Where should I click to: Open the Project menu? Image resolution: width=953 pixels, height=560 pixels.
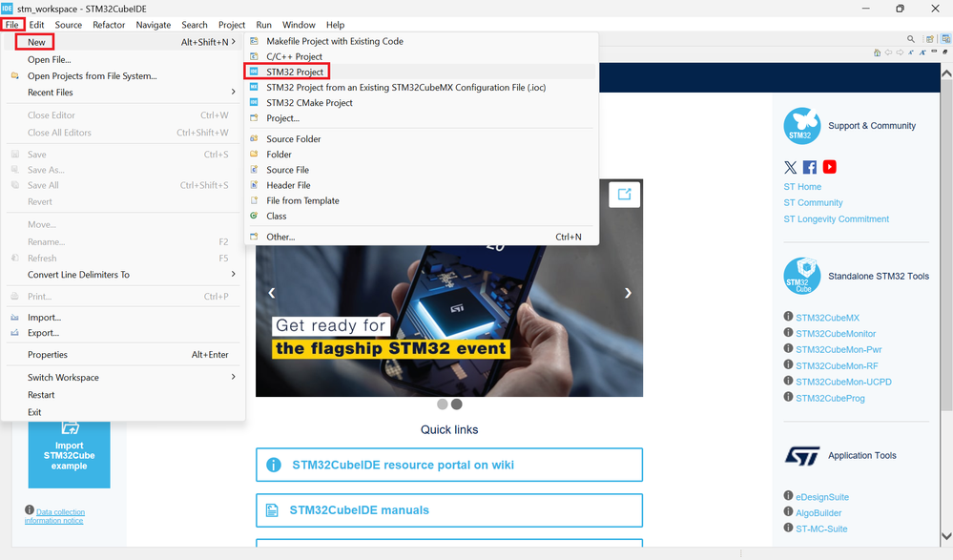point(232,25)
